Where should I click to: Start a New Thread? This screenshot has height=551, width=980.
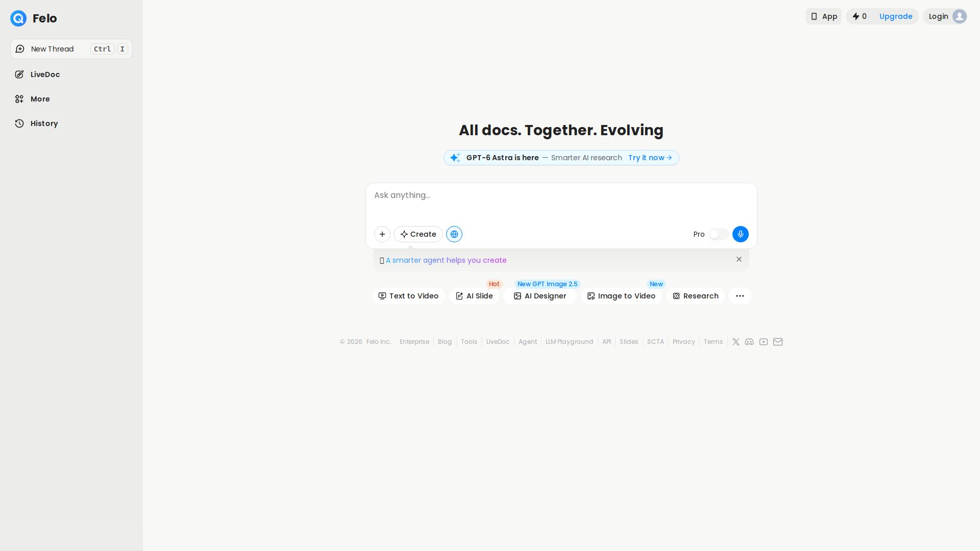point(71,49)
